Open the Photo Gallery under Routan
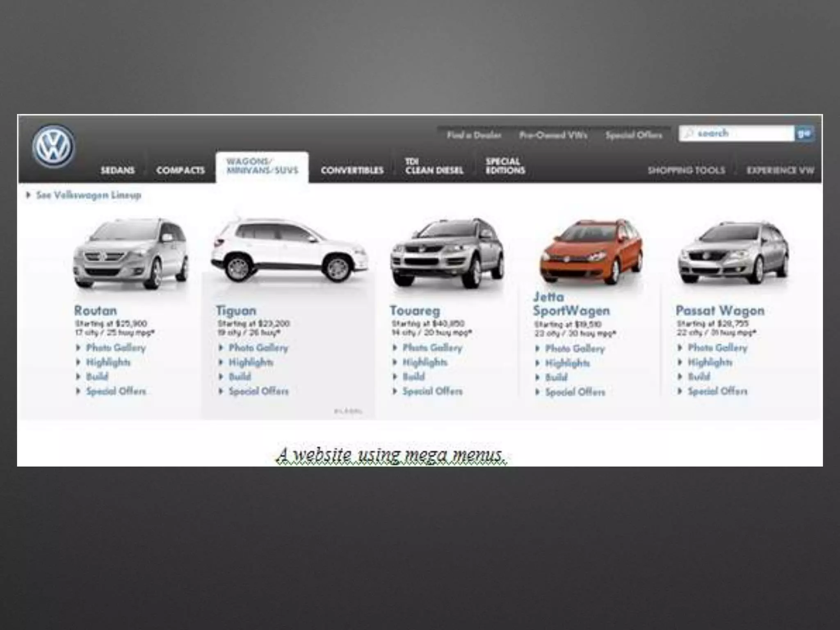This screenshot has width=840, height=630. 116,348
